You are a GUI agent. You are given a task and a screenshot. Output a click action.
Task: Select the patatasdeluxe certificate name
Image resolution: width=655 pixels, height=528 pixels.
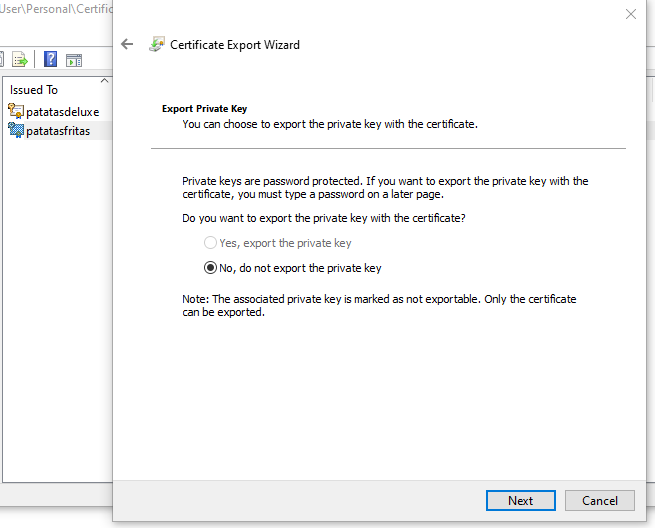pos(62,112)
